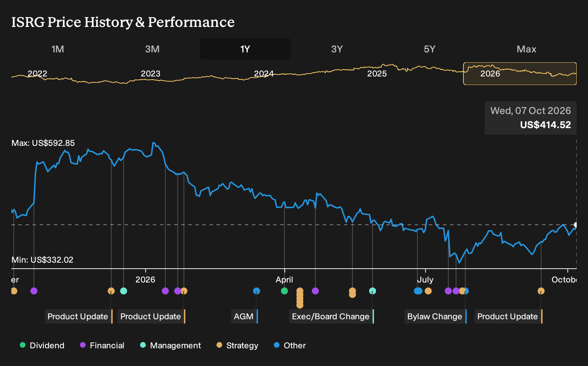Switch to the 5Y time range

(x=430, y=49)
